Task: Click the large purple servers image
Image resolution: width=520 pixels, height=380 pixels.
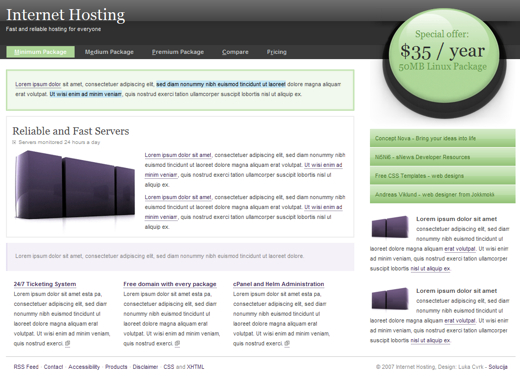Action: (75, 185)
